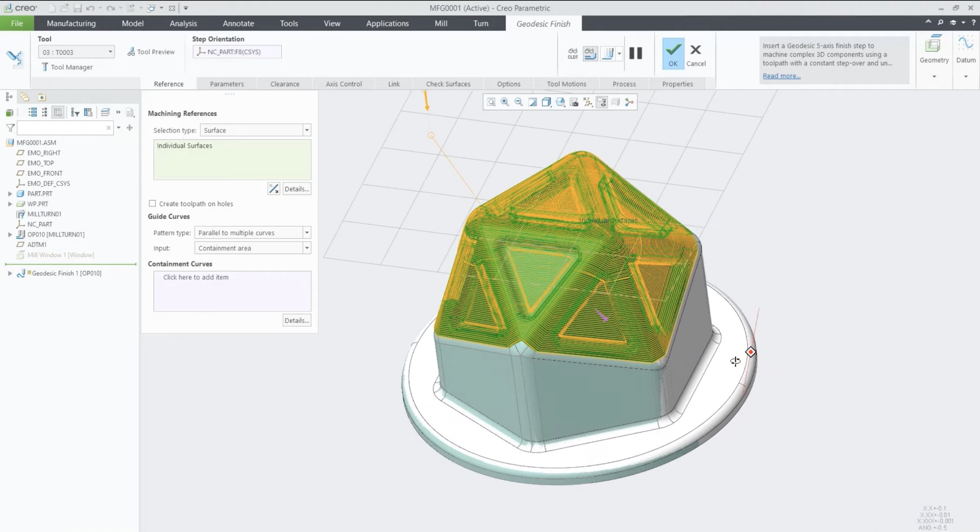Confirm with the OK checkmark
980x532 pixels.
click(673, 54)
